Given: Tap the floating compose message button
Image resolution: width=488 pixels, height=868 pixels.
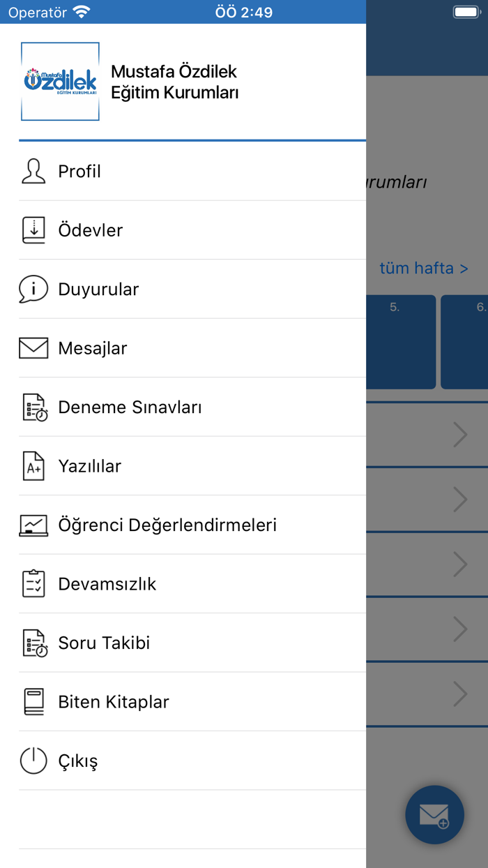Looking at the screenshot, I should point(434,815).
